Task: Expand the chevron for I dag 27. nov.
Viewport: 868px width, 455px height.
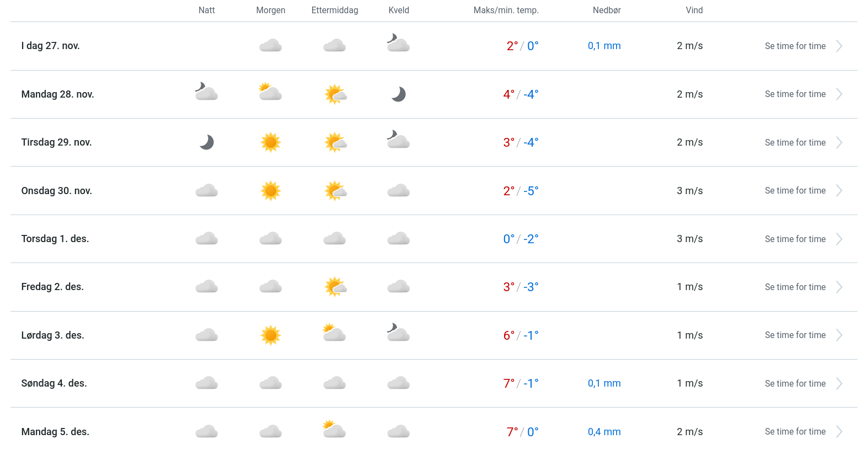Action: point(839,46)
